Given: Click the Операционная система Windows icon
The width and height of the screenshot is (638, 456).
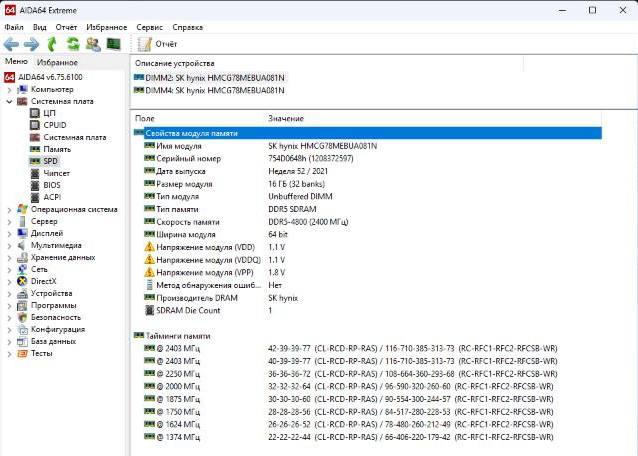Looking at the screenshot, I should [22, 209].
